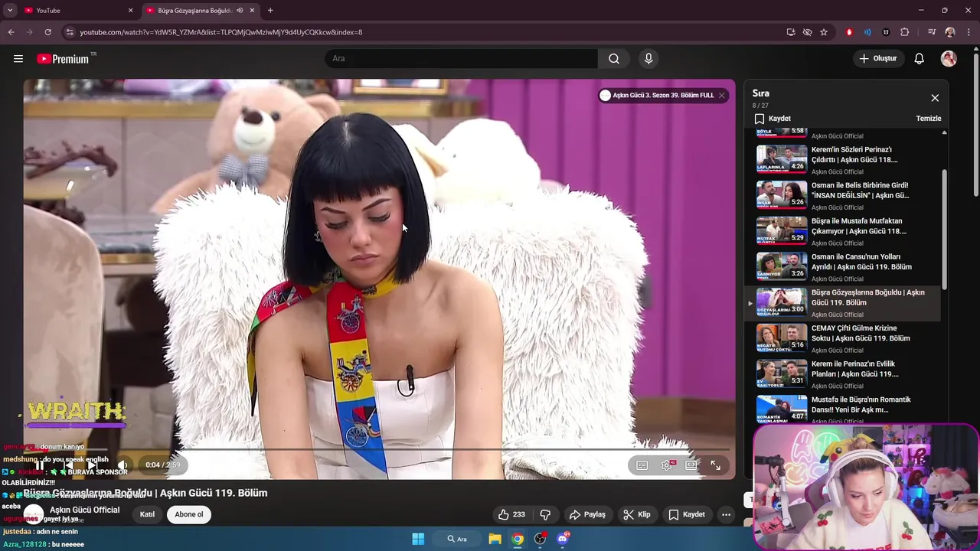Skip to the next video

coord(92,465)
